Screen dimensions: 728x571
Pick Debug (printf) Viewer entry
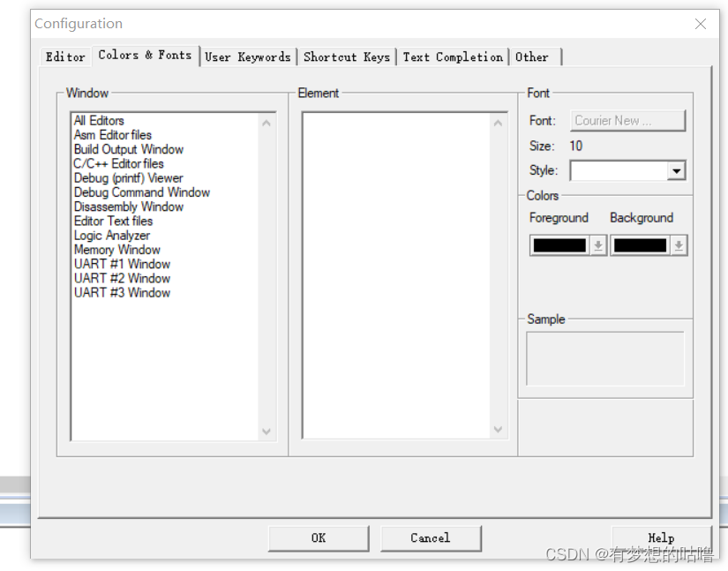[x=129, y=178]
